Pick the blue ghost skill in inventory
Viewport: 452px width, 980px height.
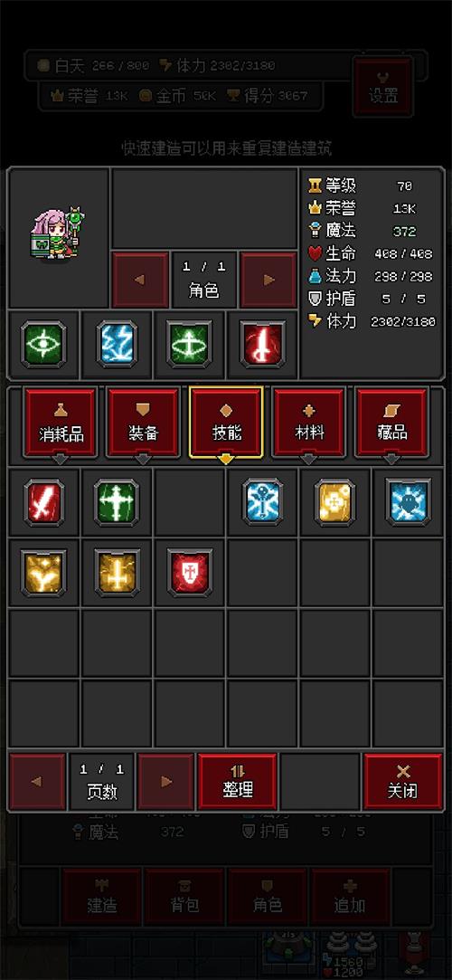click(409, 502)
